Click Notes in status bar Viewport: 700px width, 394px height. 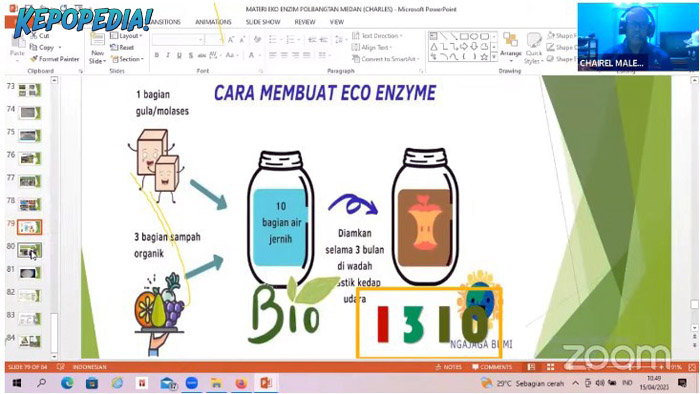[x=449, y=367]
